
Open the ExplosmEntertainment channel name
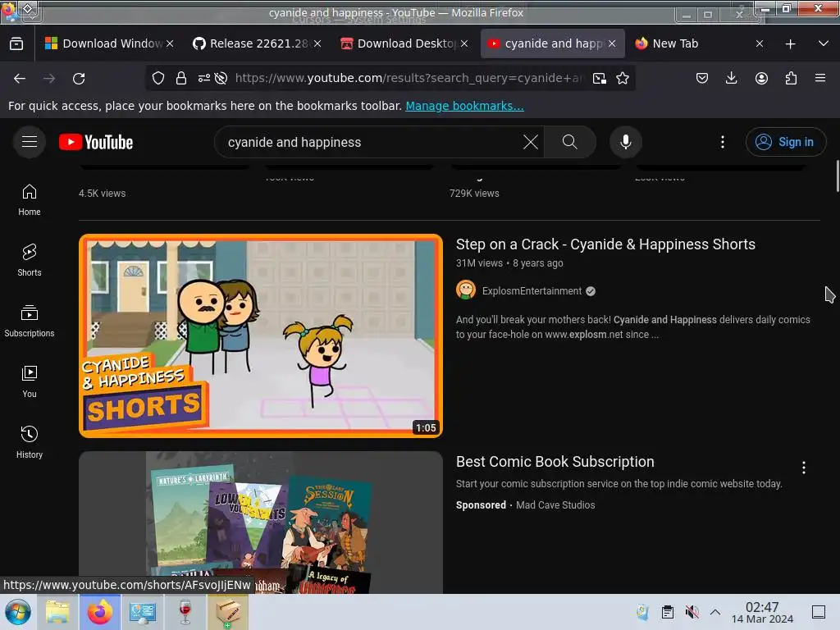532,291
